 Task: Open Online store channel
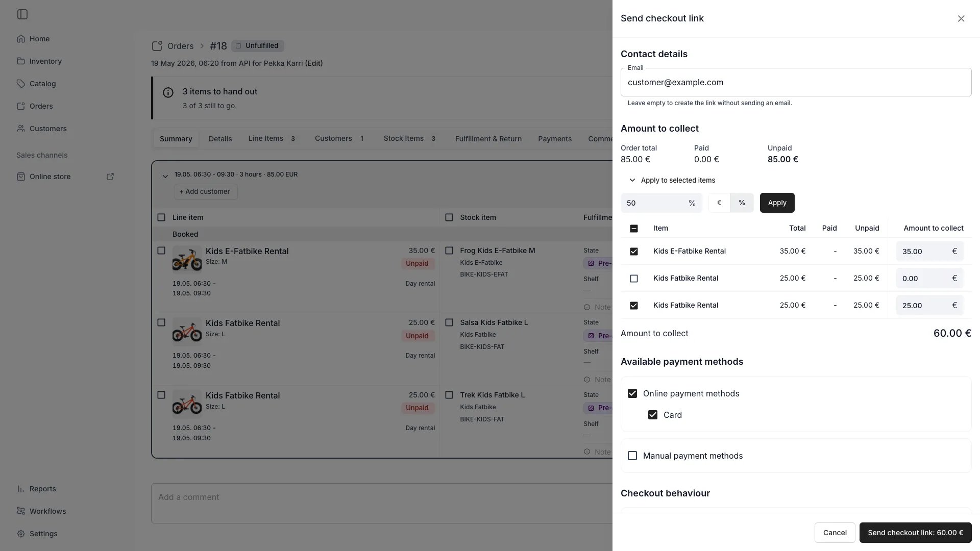50,177
